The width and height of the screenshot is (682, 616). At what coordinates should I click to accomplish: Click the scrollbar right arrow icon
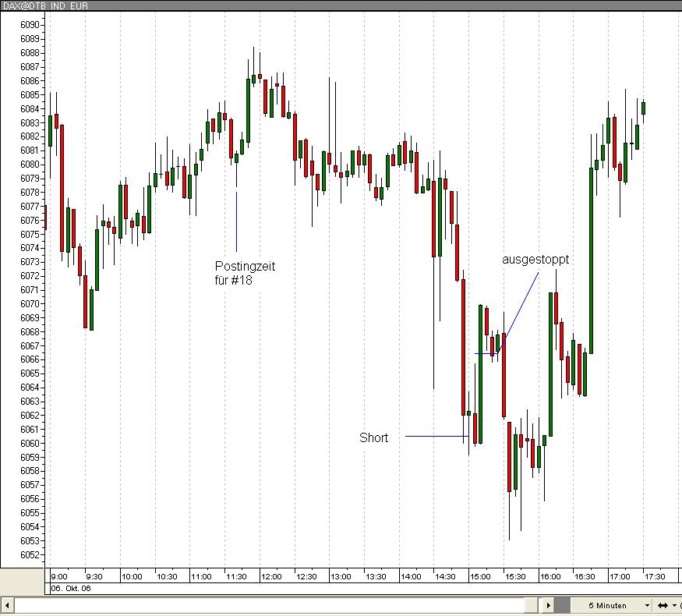(x=549, y=605)
